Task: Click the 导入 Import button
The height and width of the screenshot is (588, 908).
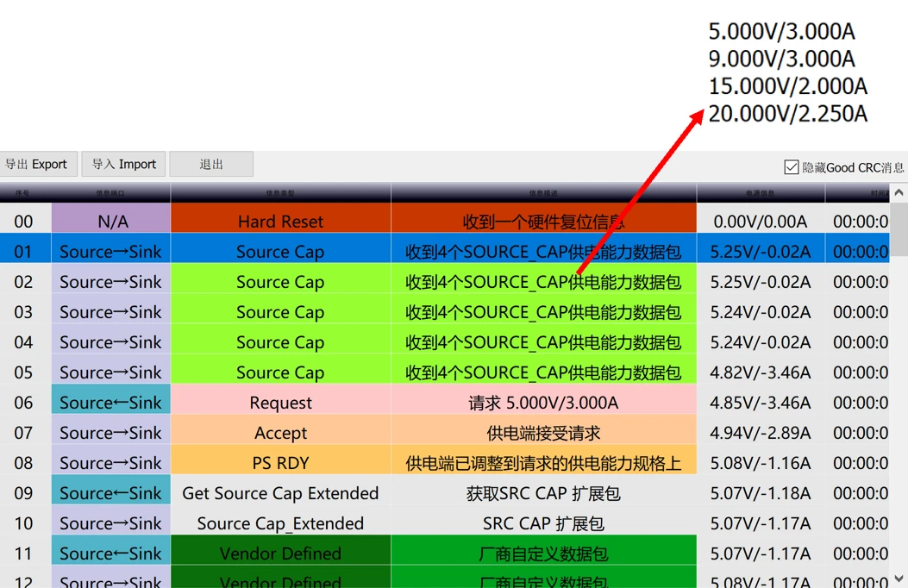Action: point(123,164)
